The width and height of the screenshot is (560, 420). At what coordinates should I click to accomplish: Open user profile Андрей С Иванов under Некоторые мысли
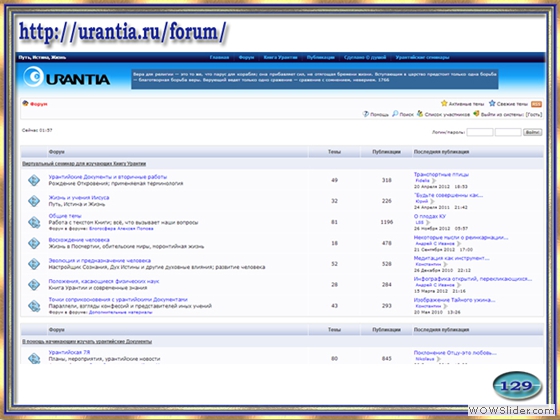(x=435, y=244)
